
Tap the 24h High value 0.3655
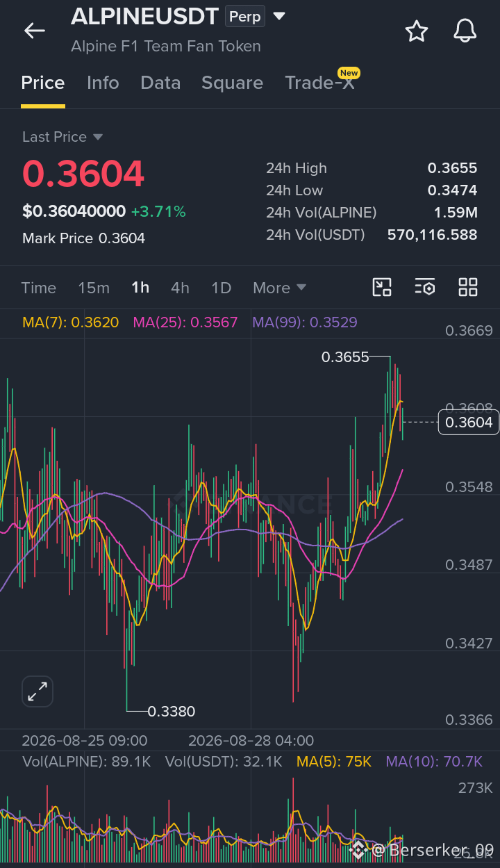click(x=452, y=168)
